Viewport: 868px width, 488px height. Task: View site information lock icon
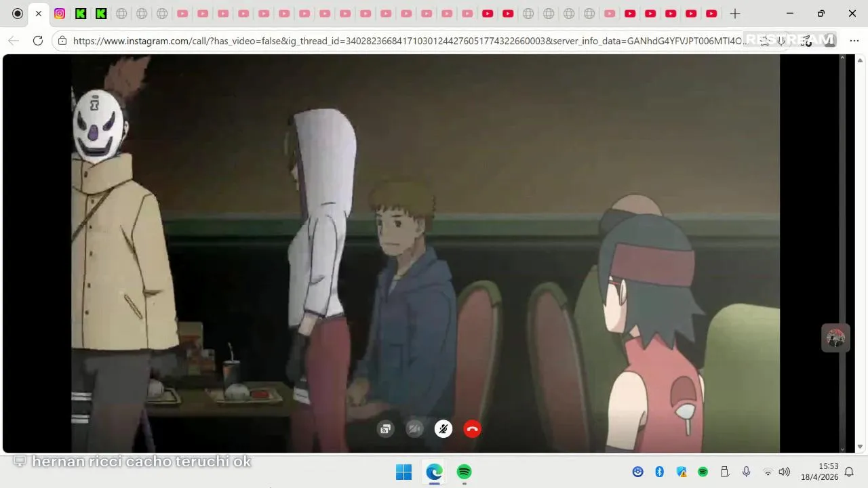click(x=62, y=41)
